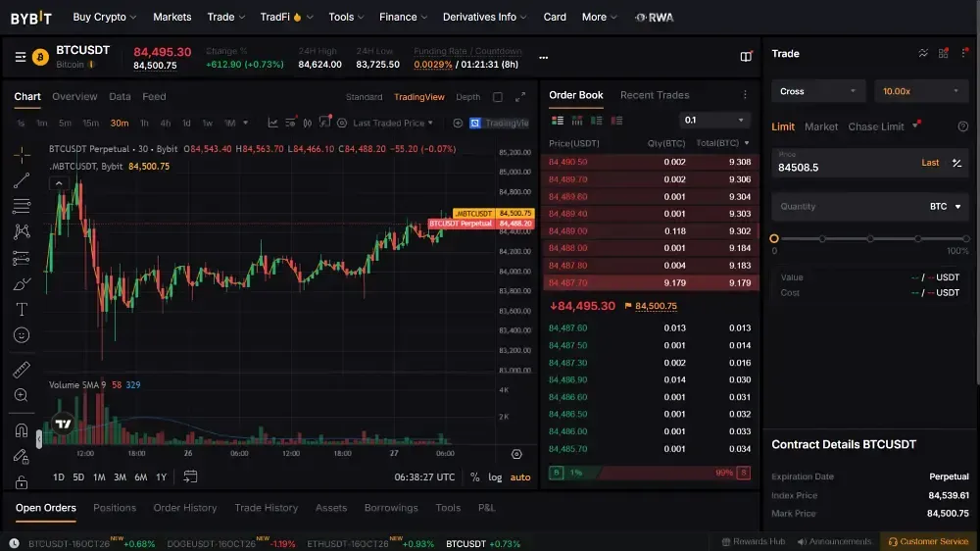
Task: Open order type help question icon
Action: pyautogui.click(x=963, y=126)
